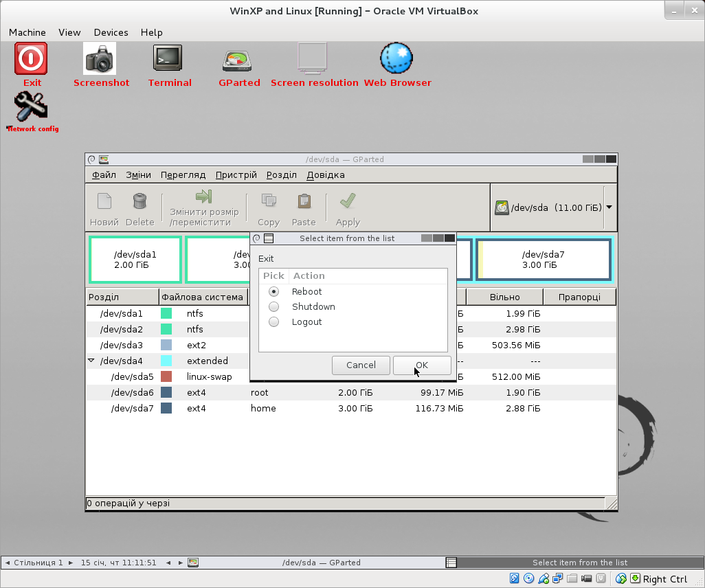Viewport: 705px width, 588px height.
Task: Collapse the /dev/sda4 extended partition
Action: click(91, 361)
